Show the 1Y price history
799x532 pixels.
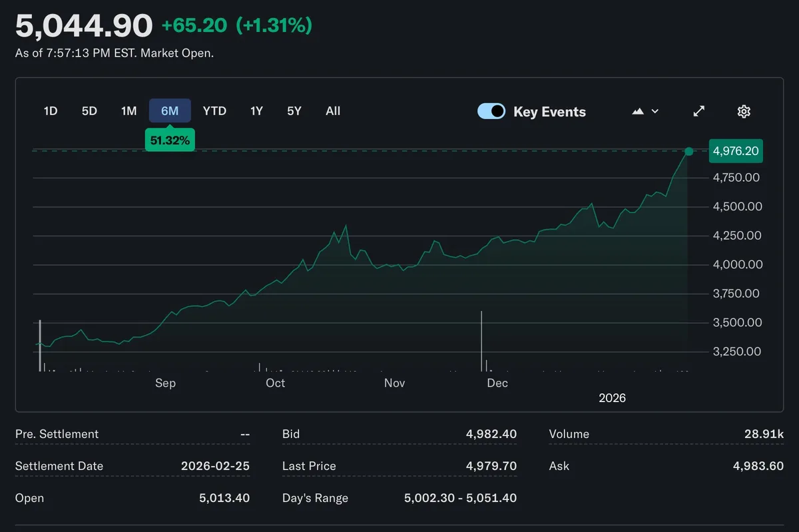(256, 111)
